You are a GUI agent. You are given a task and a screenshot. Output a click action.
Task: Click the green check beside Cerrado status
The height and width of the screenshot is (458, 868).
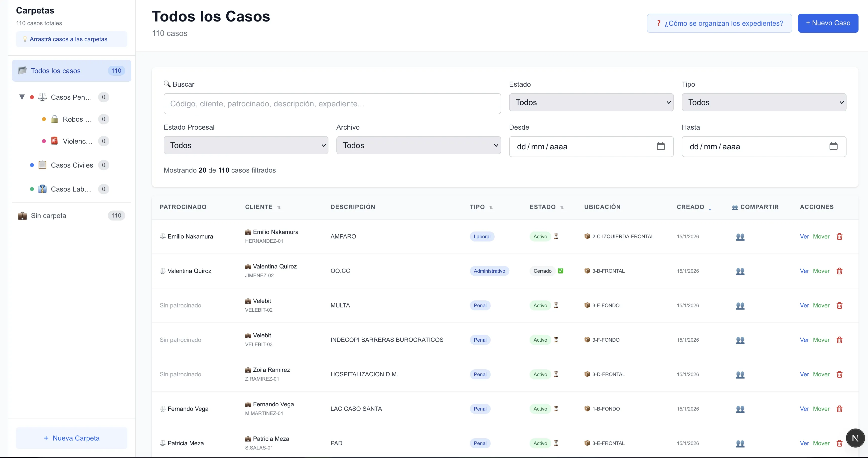(x=561, y=270)
